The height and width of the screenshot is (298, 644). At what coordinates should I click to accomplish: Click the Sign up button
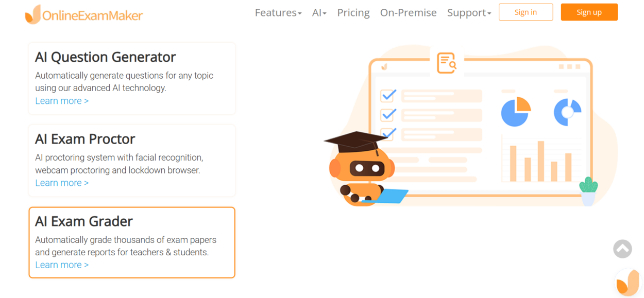pyautogui.click(x=589, y=12)
